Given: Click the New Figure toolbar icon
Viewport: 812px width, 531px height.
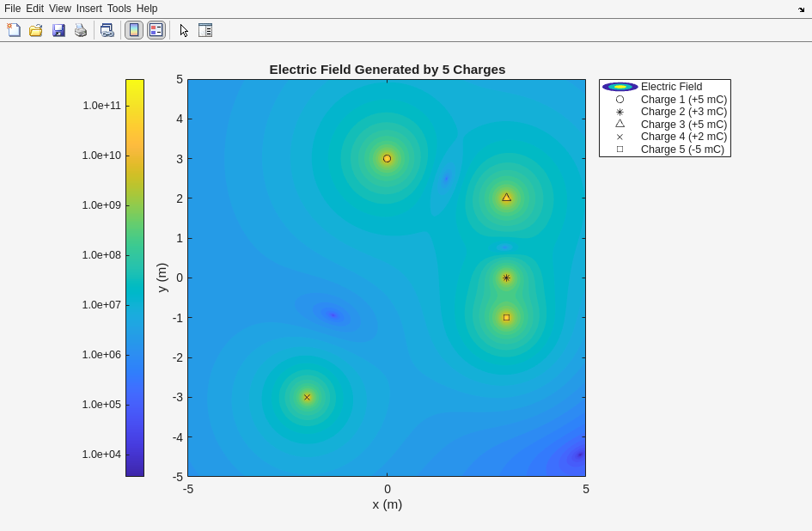Looking at the screenshot, I should [14, 30].
